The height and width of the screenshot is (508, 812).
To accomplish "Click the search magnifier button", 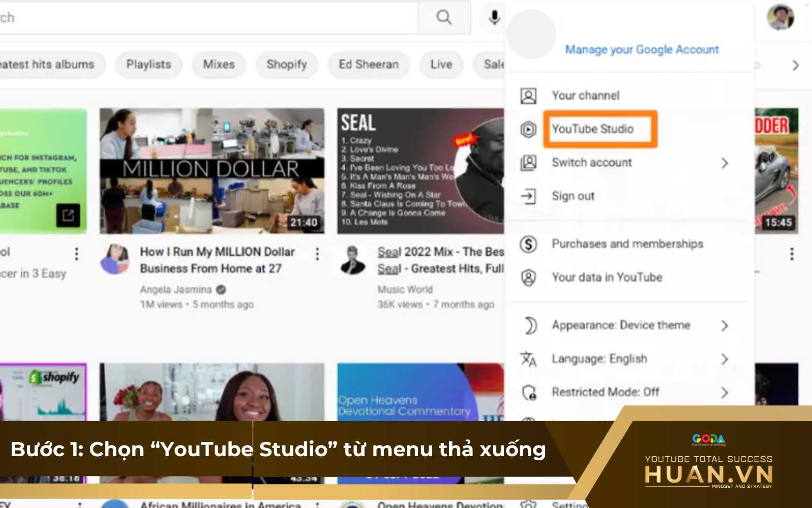I will (x=444, y=17).
